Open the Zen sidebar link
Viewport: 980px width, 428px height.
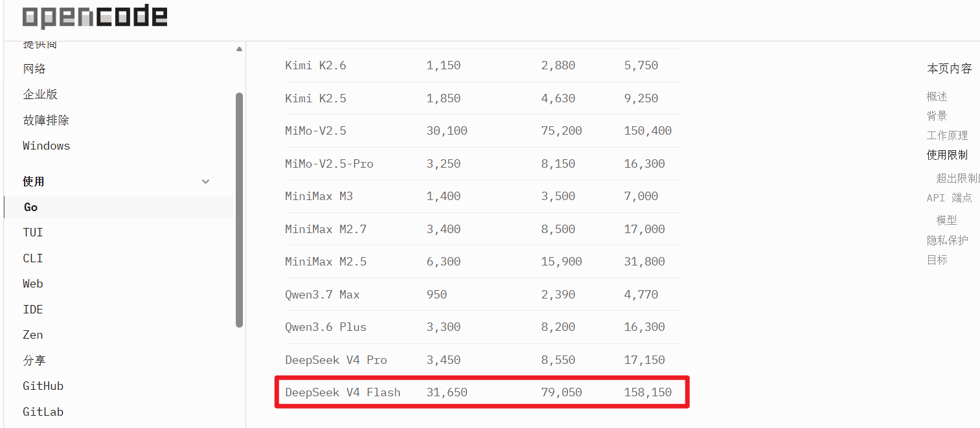click(33, 335)
